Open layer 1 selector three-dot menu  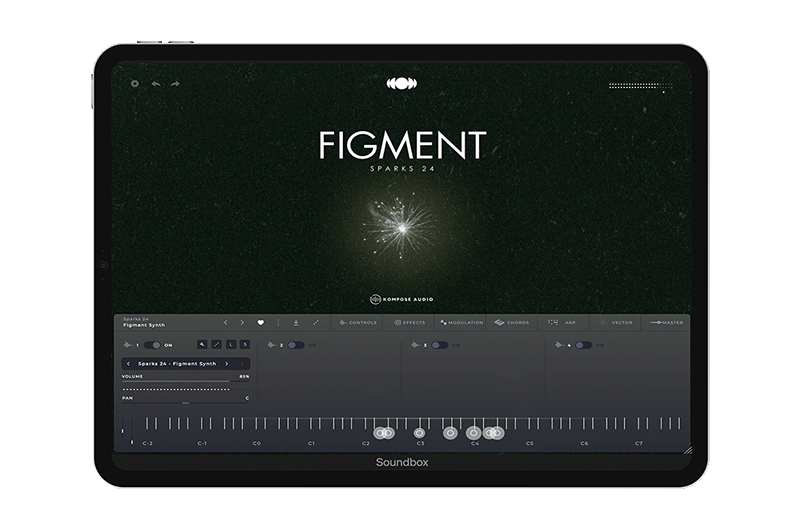(242, 364)
